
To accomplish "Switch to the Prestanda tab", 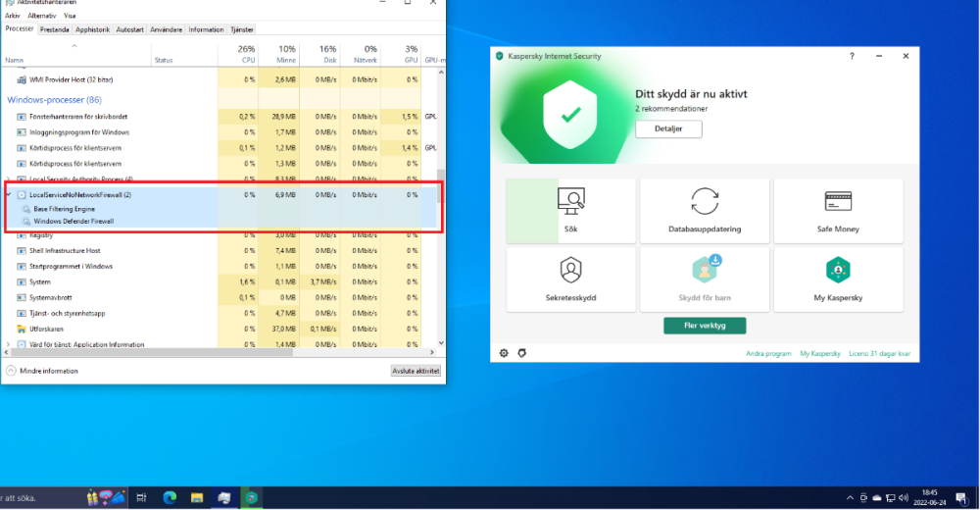I will 54,29.
